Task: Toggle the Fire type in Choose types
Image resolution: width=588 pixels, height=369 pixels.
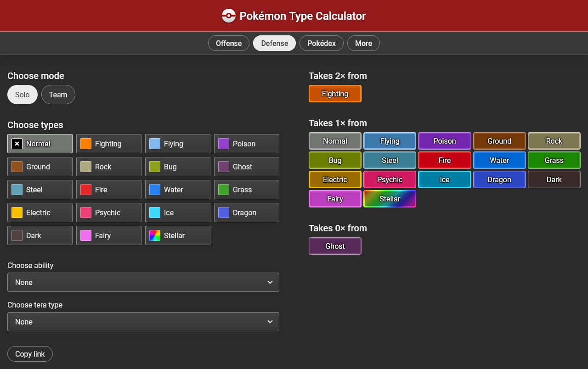Action: tap(109, 190)
